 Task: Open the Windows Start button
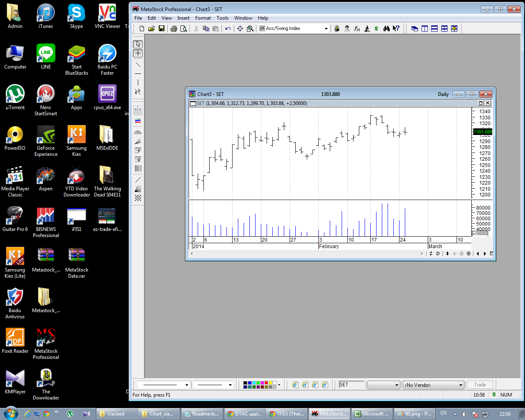pyautogui.click(x=11, y=413)
